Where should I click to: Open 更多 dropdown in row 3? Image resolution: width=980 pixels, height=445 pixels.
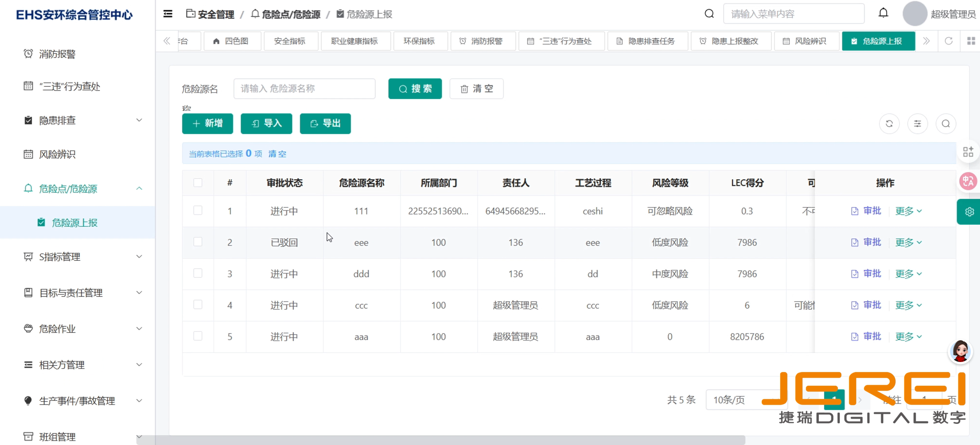coord(908,274)
